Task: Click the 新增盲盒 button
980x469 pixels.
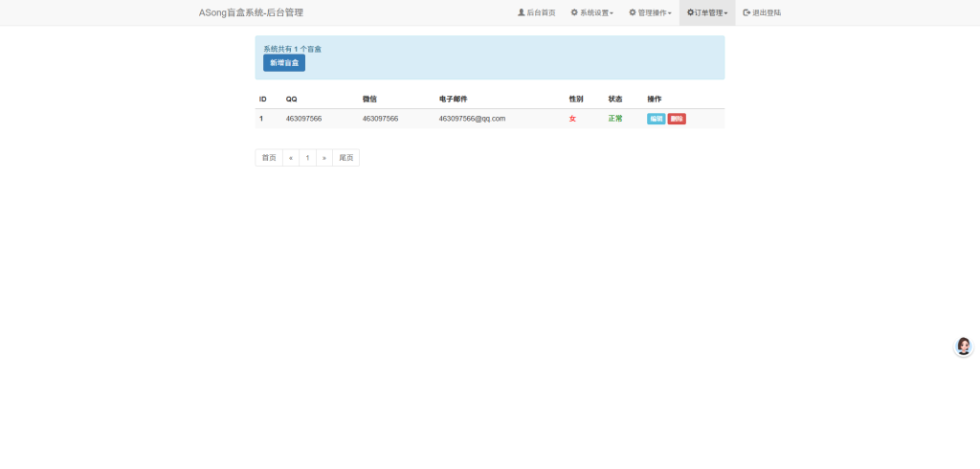Action: pos(284,63)
